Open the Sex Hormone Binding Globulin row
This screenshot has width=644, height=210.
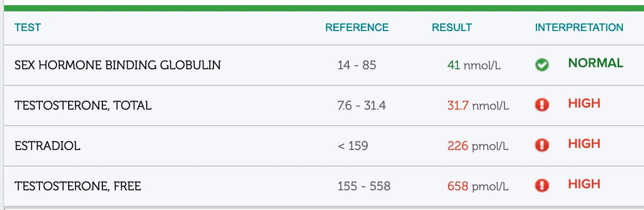324,65
